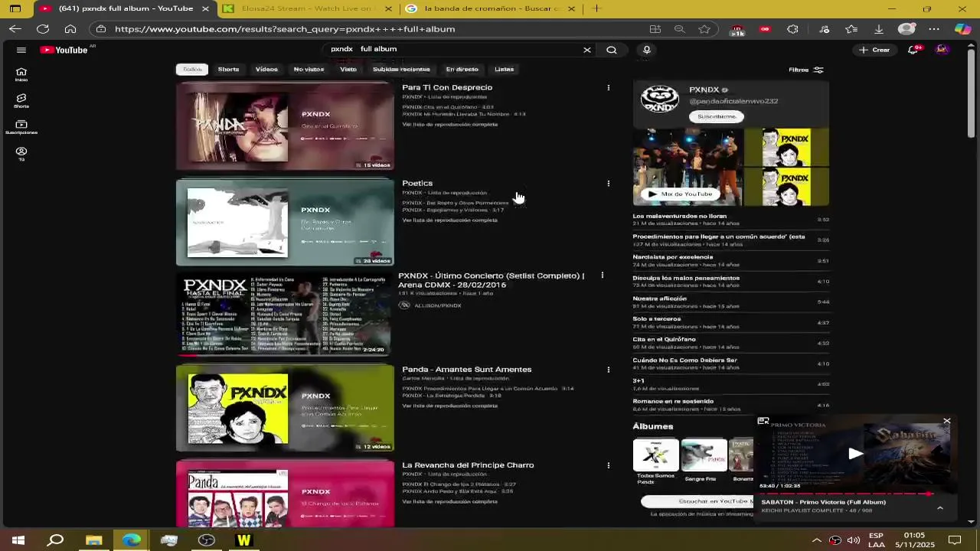Image resolution: width=980 pixels, height=551 pixels.
Task: Open browser zoom out magnifier icon
Action: click(x=679, y=29)
